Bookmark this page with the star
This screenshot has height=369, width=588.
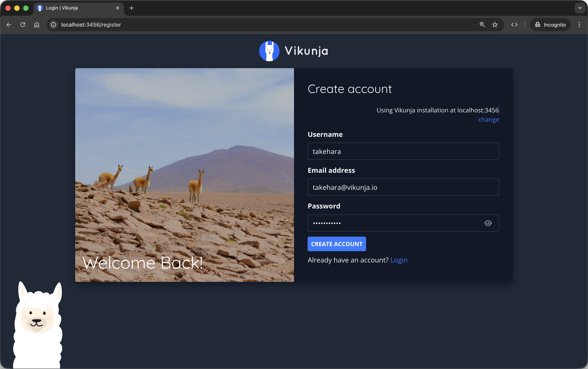495,25
